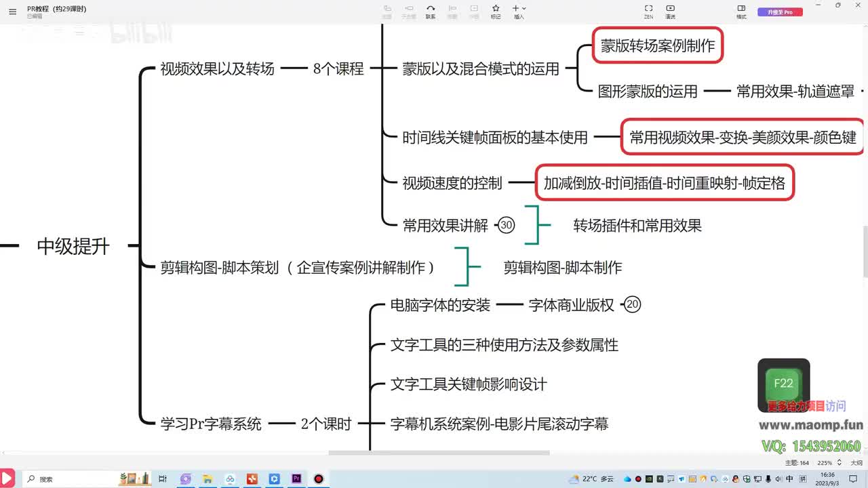Viewport: 868px width, 488px height.
Task: Select the 转场插件和常用效果 summary text
Action: [x=637, y=226]
